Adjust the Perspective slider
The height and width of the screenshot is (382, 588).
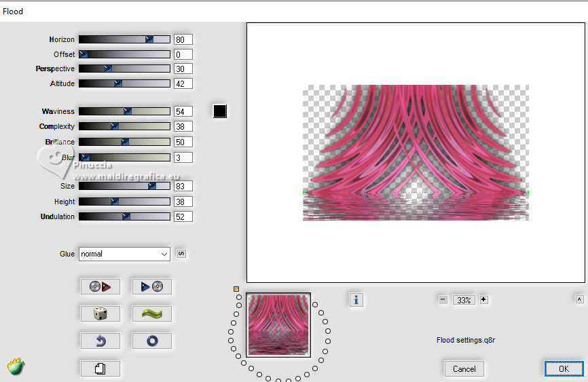[124, 69]
